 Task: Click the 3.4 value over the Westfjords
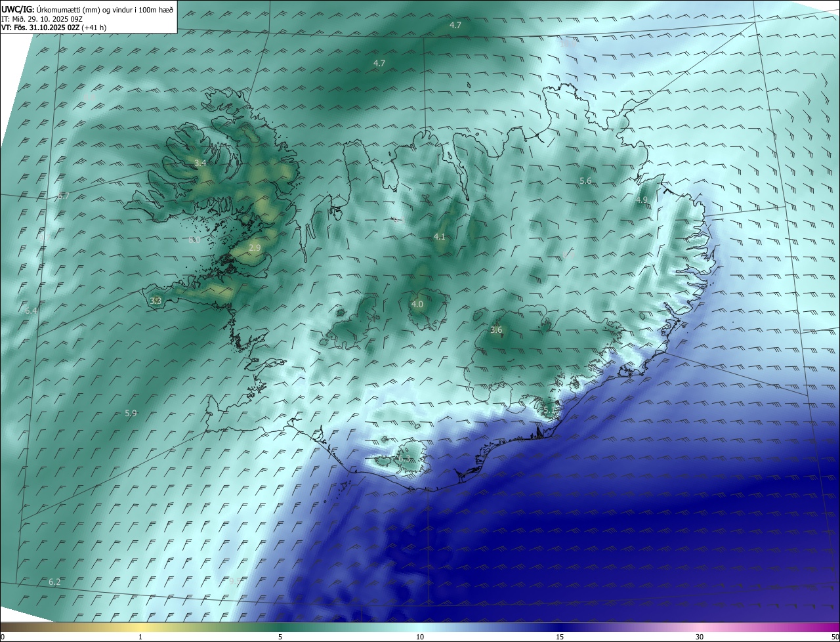201,163
